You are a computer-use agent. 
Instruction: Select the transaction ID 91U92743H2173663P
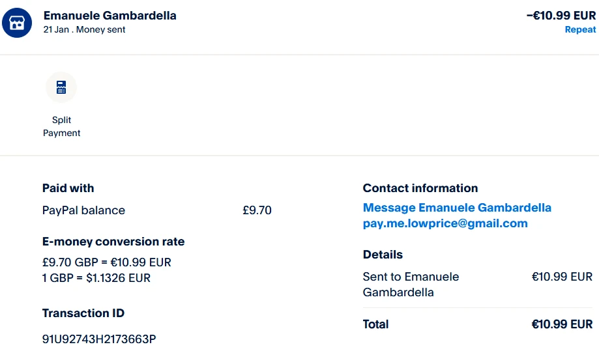click(x=99, y=339)
